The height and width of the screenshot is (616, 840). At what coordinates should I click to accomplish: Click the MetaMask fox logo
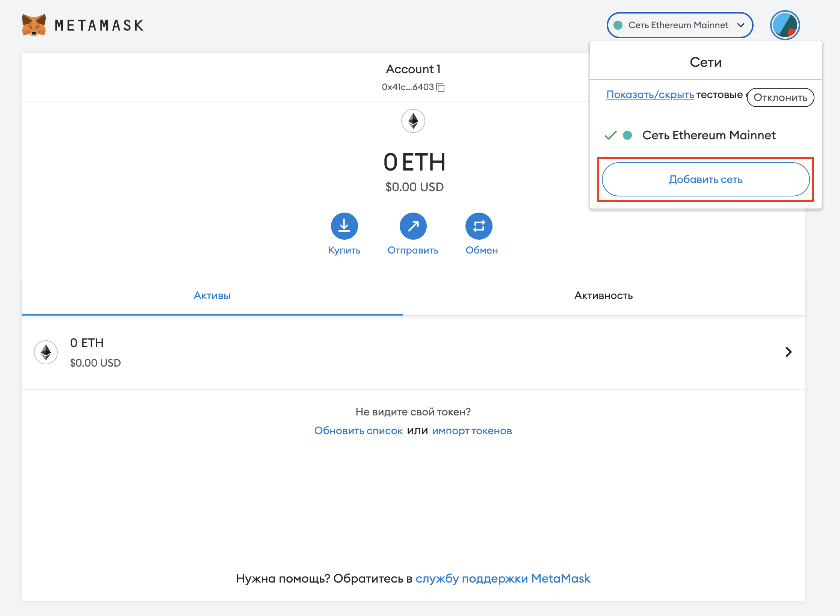tap(34, 25)
